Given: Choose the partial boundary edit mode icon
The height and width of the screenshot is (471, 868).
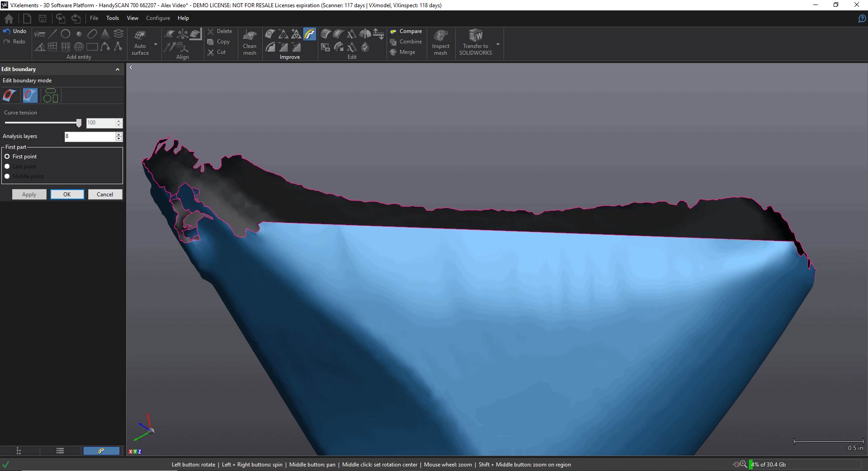Looking at the screenshot, I should [30, 95].
